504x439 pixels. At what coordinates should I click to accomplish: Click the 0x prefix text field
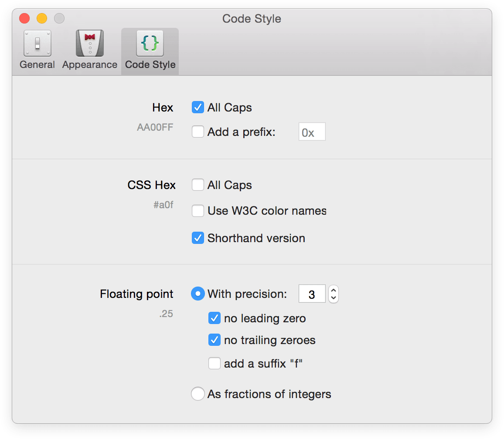(312, 132)
